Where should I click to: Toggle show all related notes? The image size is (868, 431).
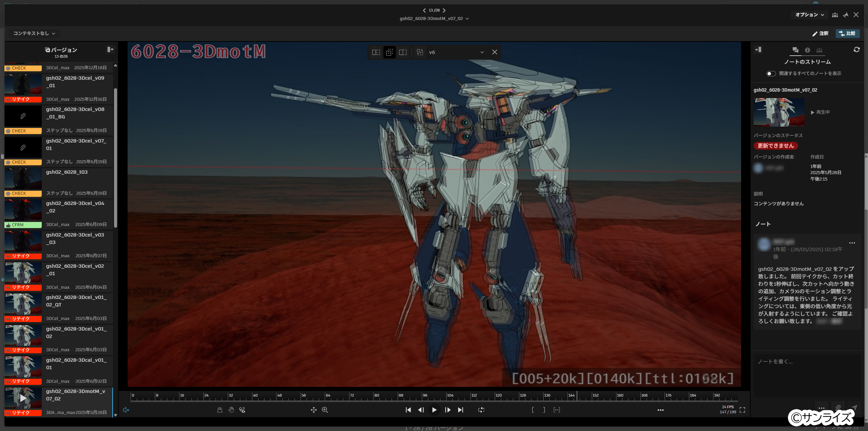[771, 74]
